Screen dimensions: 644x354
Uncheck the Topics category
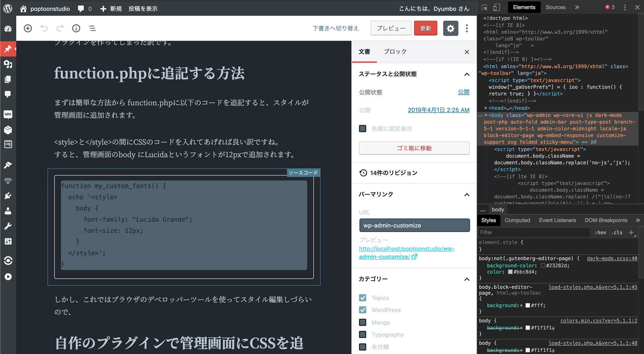pyautogui.click(x=363, y=298)
